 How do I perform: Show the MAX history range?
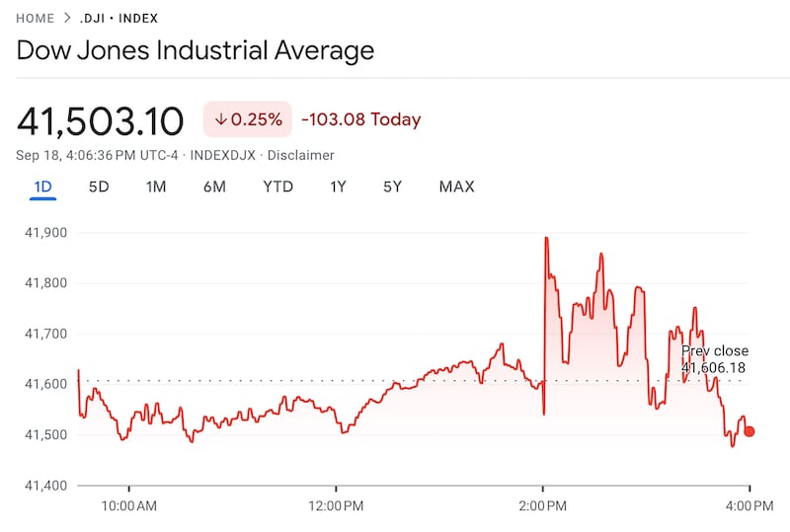456,187
